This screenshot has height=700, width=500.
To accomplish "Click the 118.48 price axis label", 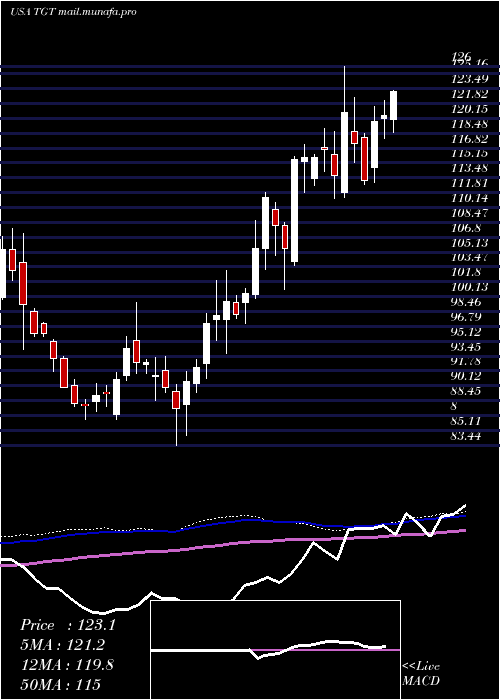I will click(x=469, y=124).
